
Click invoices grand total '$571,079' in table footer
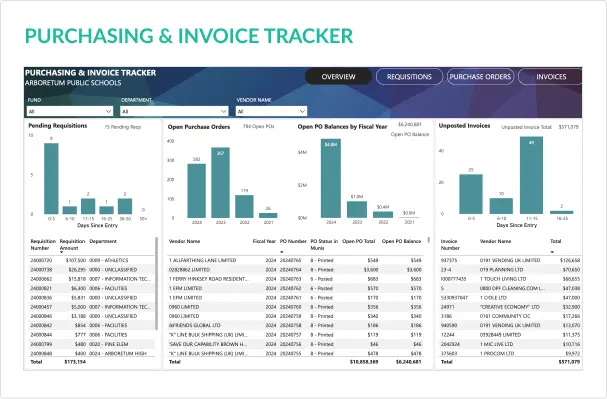pyautogui.click(x=569, y=362)
